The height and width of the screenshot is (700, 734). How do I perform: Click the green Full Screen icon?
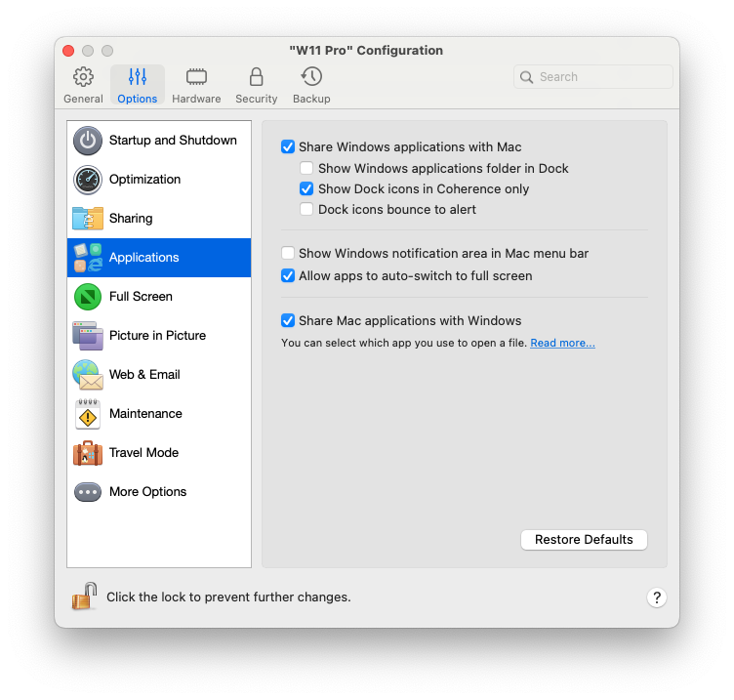88,297
